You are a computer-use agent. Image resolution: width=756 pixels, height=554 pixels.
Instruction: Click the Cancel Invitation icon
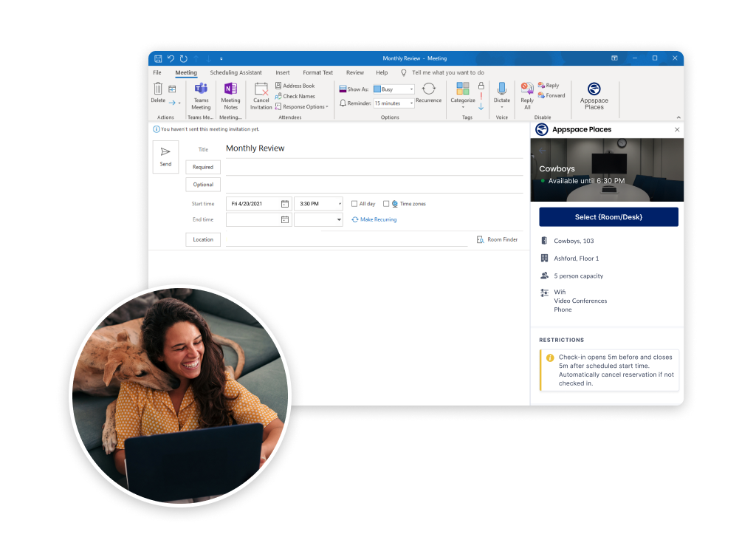261,89
